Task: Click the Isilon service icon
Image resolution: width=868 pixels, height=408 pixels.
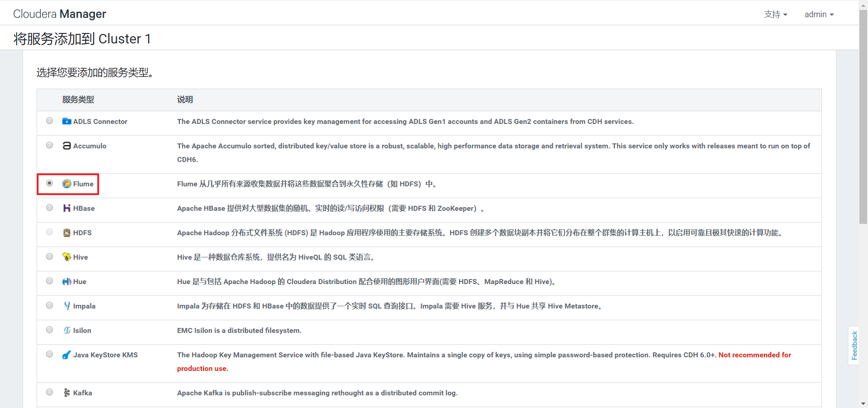Action: 67,330
